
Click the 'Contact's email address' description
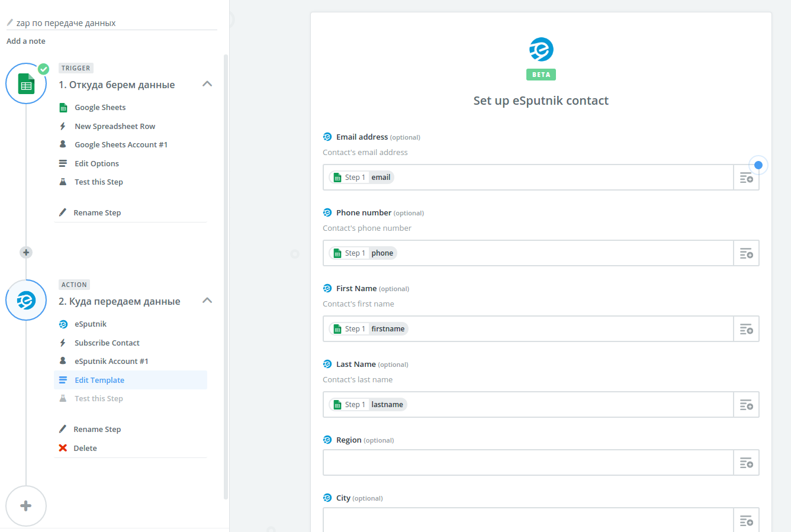point(365,153)
